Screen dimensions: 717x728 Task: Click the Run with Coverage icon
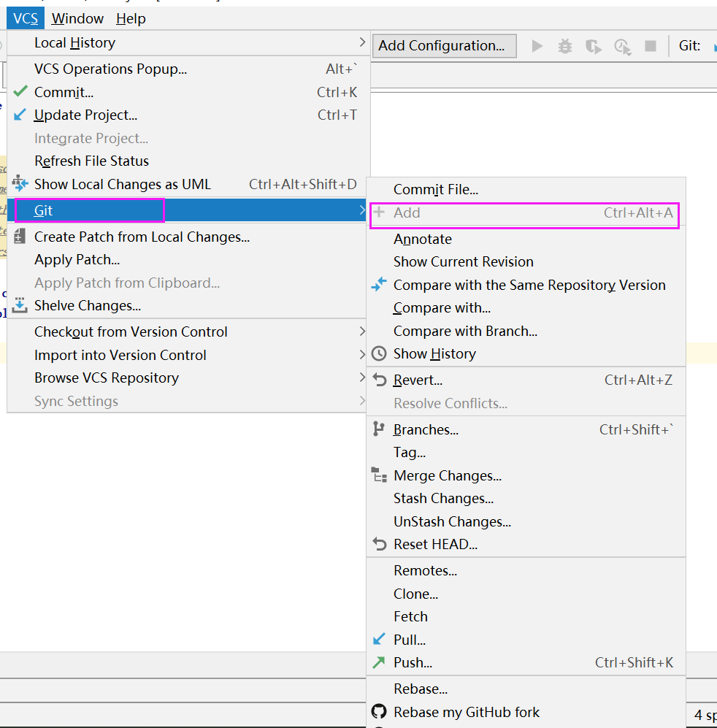(x=593, y=45)
